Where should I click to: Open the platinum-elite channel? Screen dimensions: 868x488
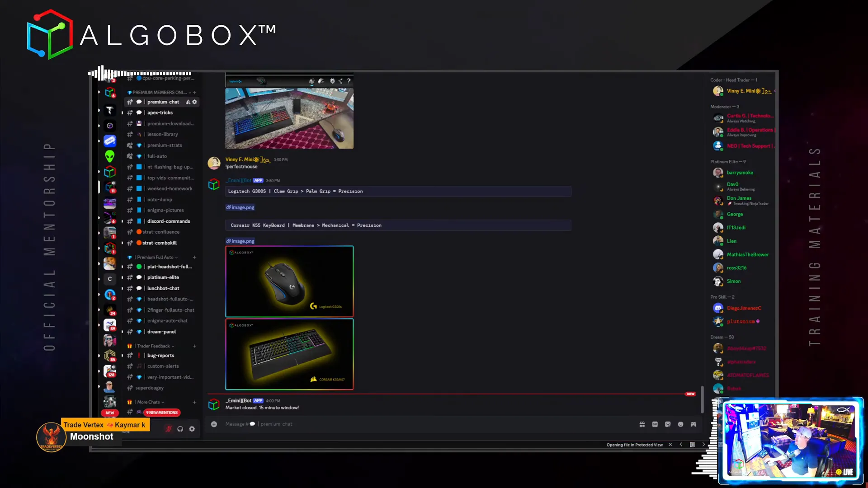point(162,277)
